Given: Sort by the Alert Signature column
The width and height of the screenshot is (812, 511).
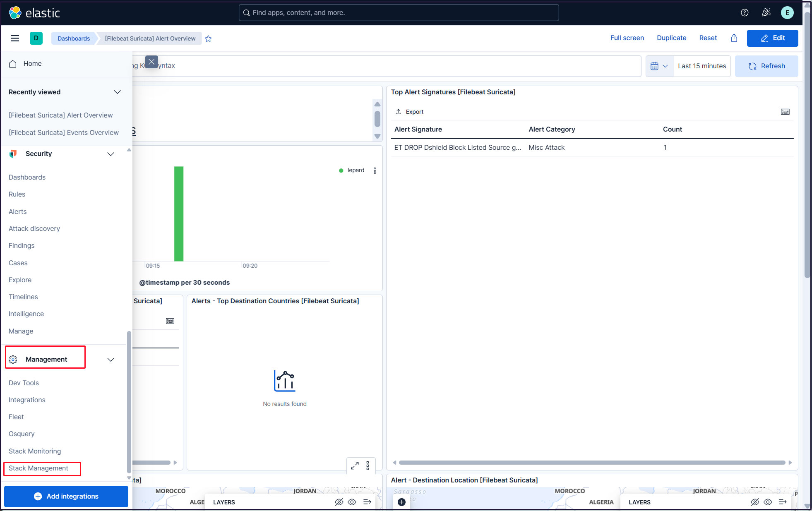Looking at the screenshot, I should click(418, 130).
